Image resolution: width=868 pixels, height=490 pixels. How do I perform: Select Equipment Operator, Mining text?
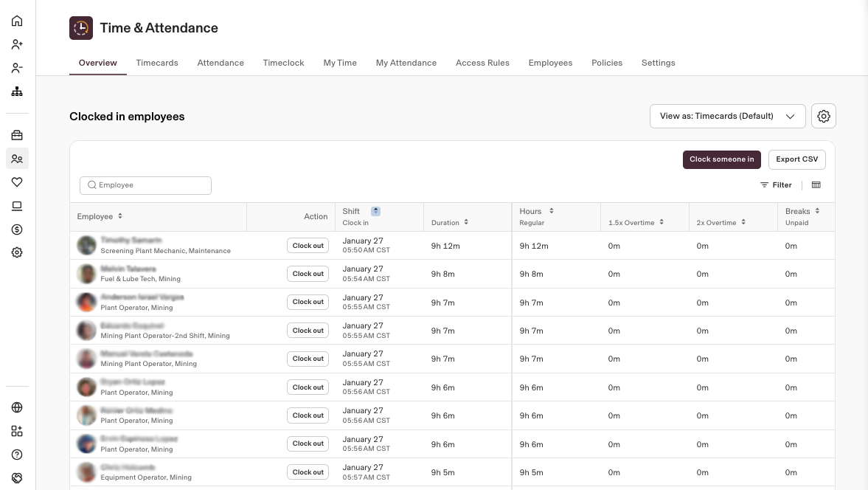point(146,477)
